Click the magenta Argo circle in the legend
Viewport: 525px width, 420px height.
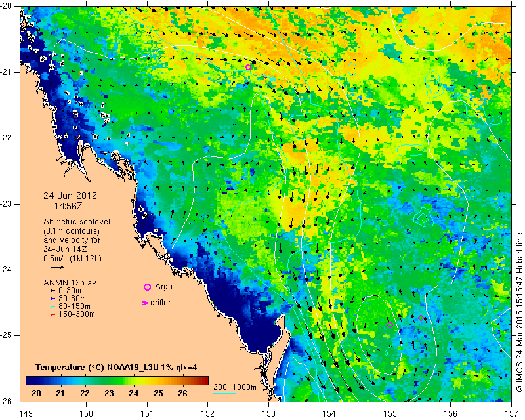tap(147, 287)
